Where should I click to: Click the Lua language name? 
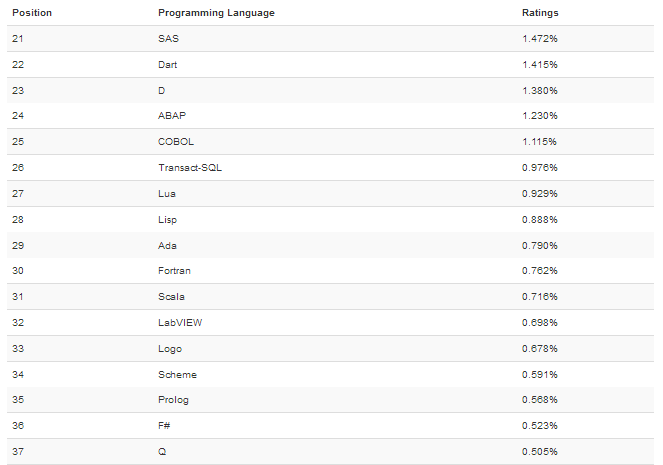[167, 194]
